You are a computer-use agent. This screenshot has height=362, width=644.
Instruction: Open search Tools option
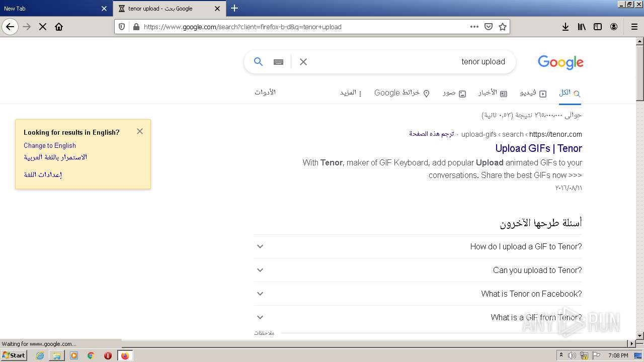click(265, 93)
